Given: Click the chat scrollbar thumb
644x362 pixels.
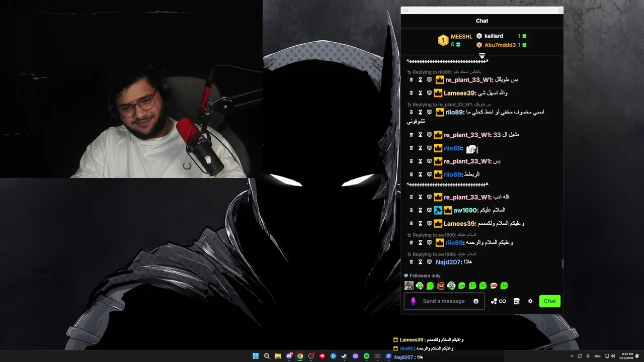Looking at the screenshot, I should [x=562, y=264].
